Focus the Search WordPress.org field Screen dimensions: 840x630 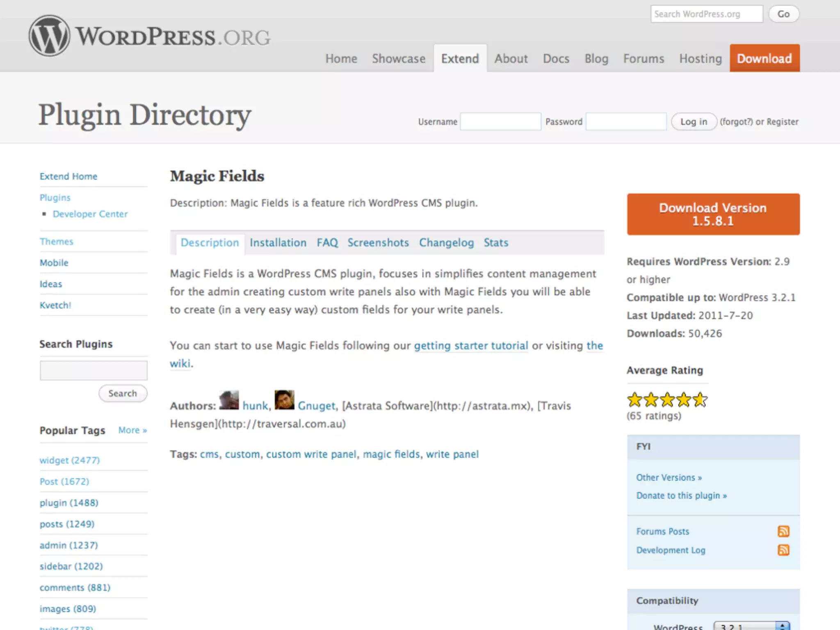pos(706,14)
